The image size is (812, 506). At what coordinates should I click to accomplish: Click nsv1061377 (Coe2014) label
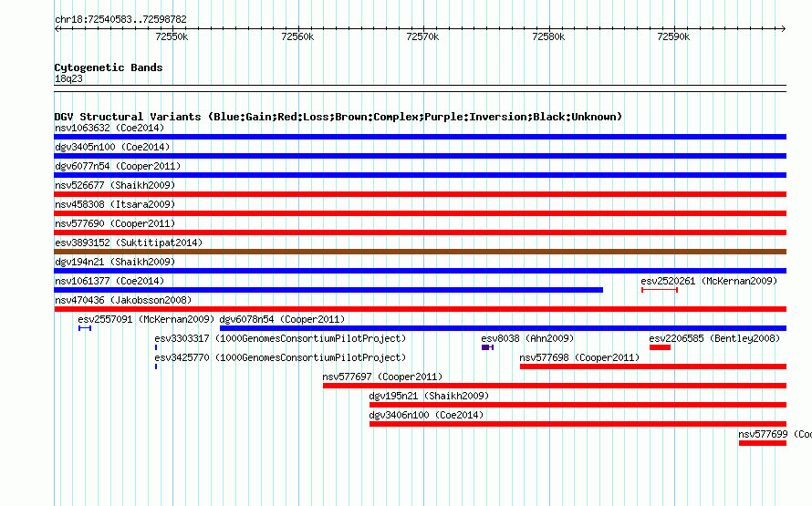pos(109,281)
